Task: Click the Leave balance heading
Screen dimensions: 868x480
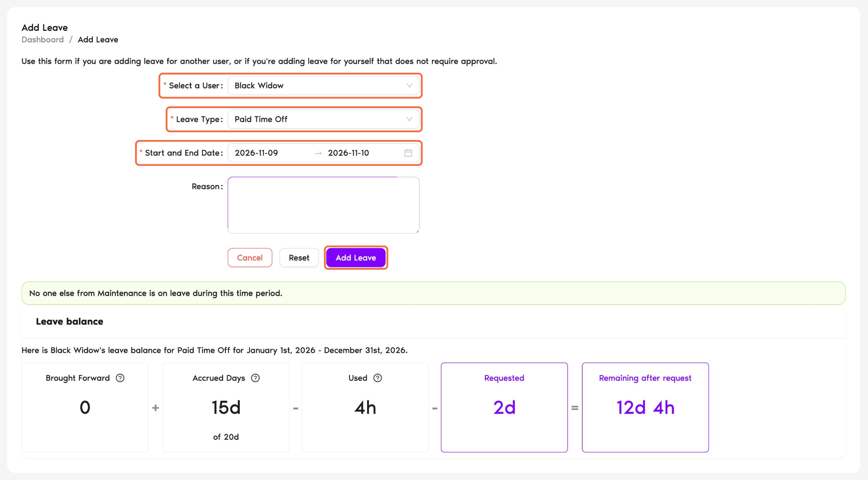Action: [70, 321]
